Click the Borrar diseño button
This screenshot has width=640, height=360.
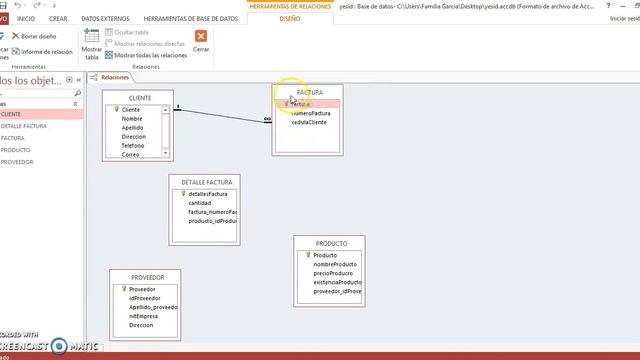tap(34, 36)
